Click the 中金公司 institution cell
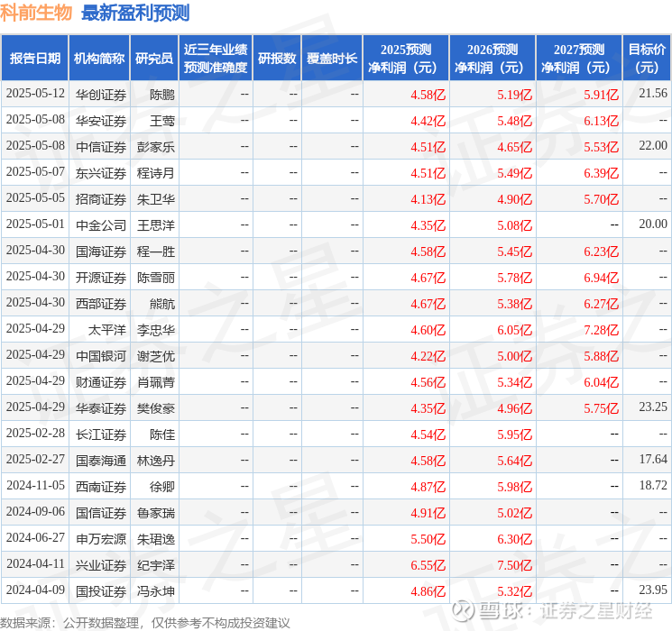 [101, 224]
